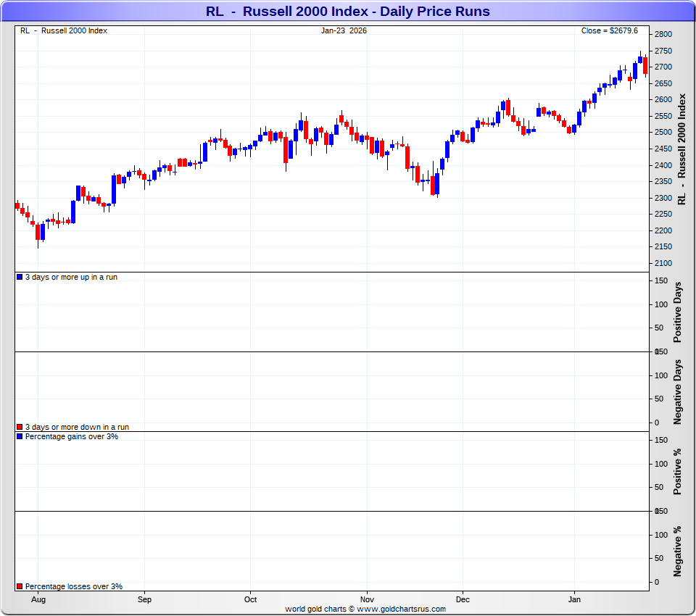This screenshot has height=616, width=696.
Task: Click the Jan-23 2026 date label
Action: (x=344, y=30)
